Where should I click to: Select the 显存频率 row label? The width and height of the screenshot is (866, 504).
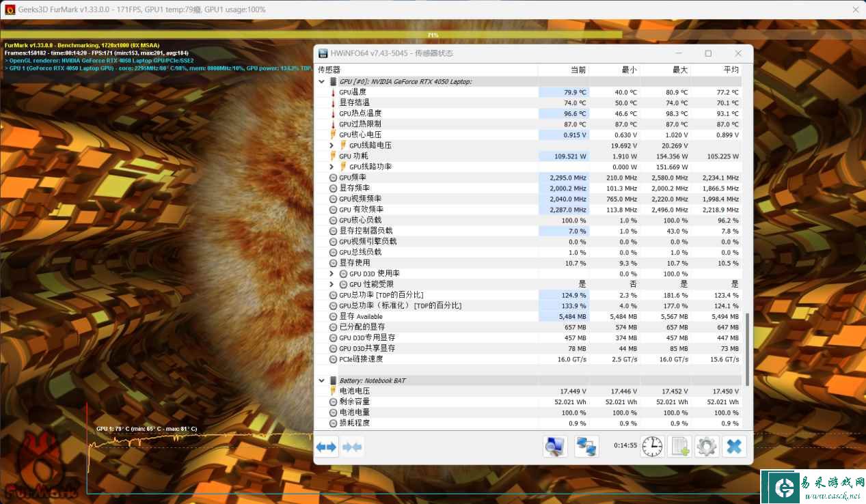click(x=355, y=188)
